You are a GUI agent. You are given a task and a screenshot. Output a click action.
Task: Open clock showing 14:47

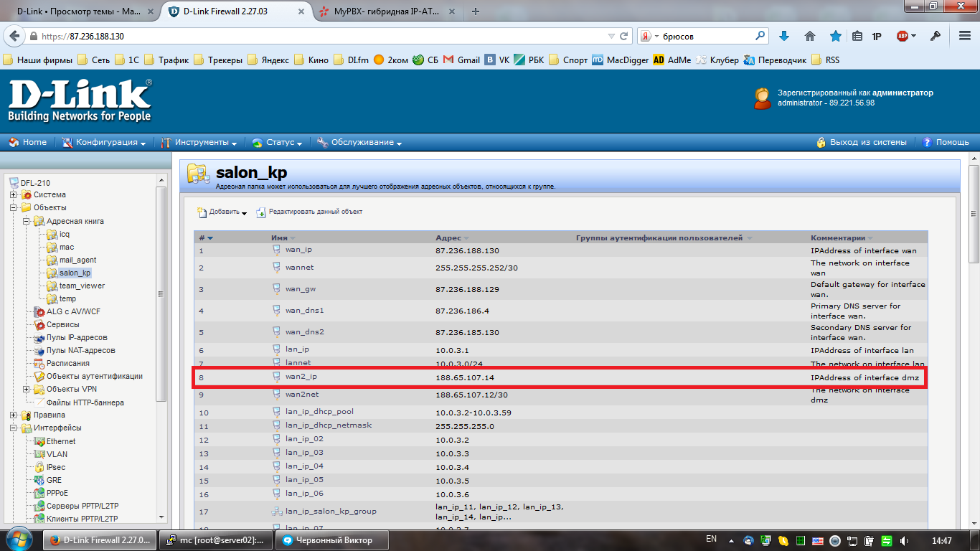(x=941, y=540)
